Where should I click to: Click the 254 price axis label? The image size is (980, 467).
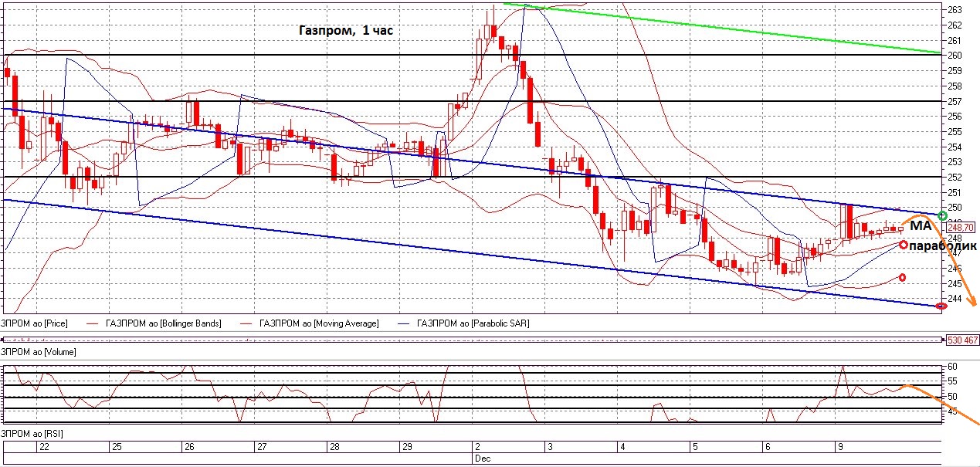(954, 147)
